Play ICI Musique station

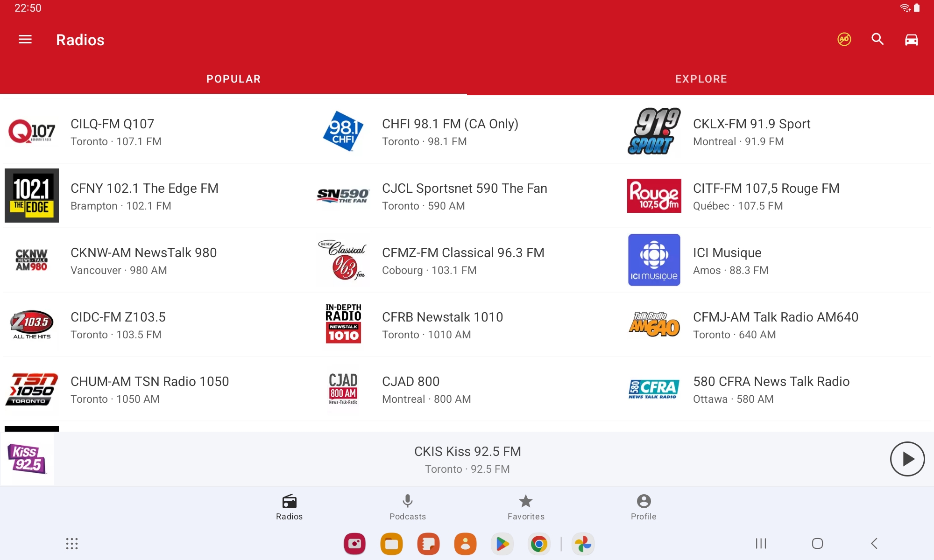point(727,260)
